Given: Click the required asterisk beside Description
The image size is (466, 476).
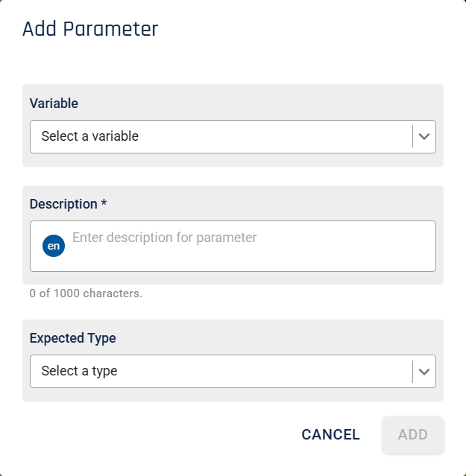Looking at the screenshot, I should click(104, 203).
